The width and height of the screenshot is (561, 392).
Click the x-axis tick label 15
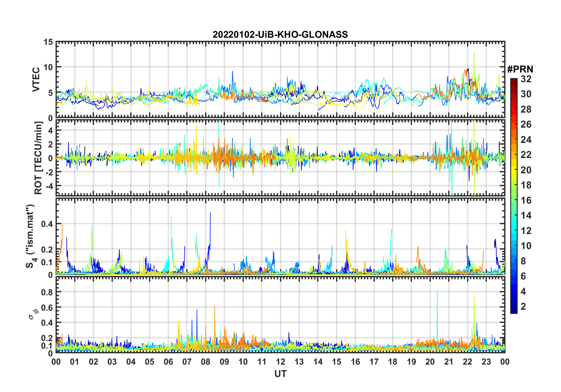coord(337,362)
